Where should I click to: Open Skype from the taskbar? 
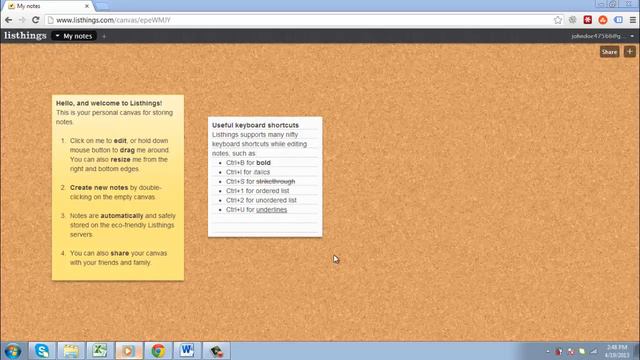coord(42,351)
